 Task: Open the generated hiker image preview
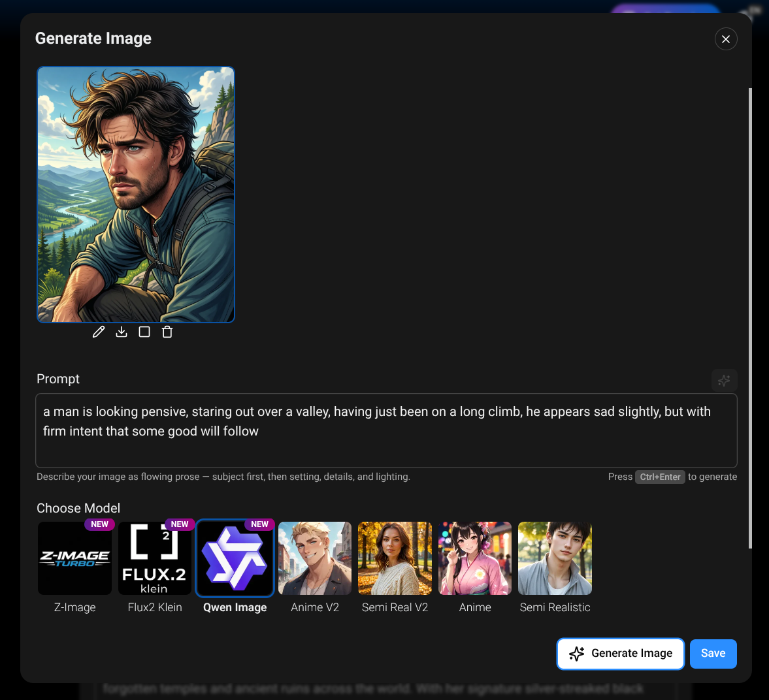coord(136,195)
